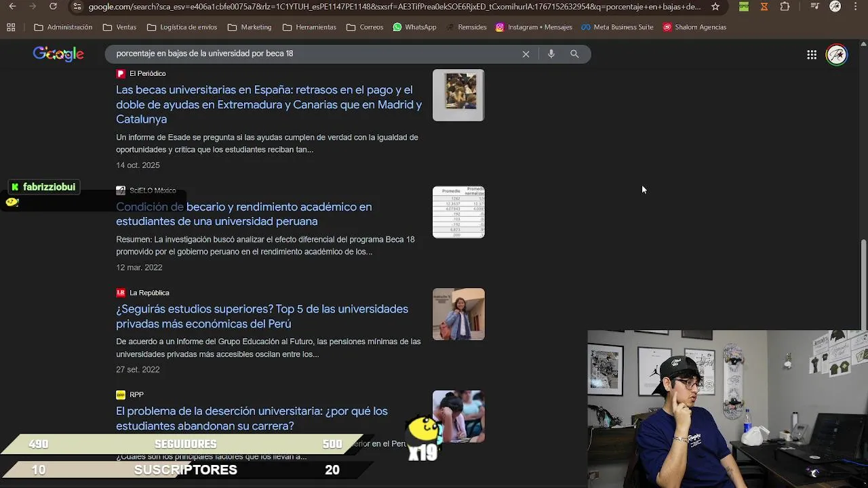Clear the search query with the X
Image resolution: width=868 pixels, height=488 pixels.
pyautogui.click(x=526, y=54)
